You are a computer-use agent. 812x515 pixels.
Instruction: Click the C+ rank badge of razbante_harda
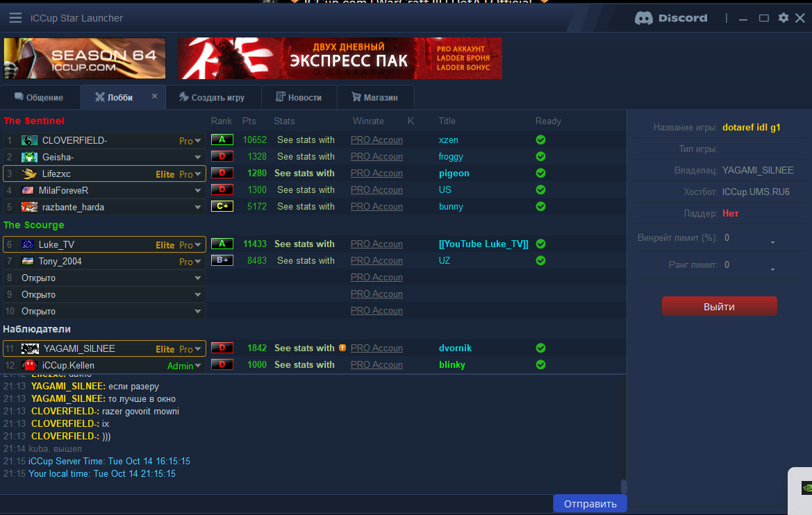pos(222,206)
